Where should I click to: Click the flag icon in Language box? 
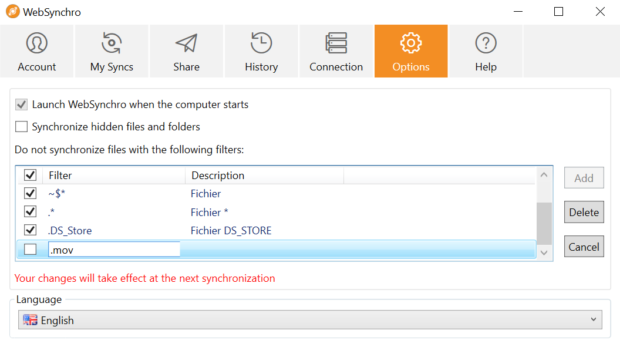(30, 320)
